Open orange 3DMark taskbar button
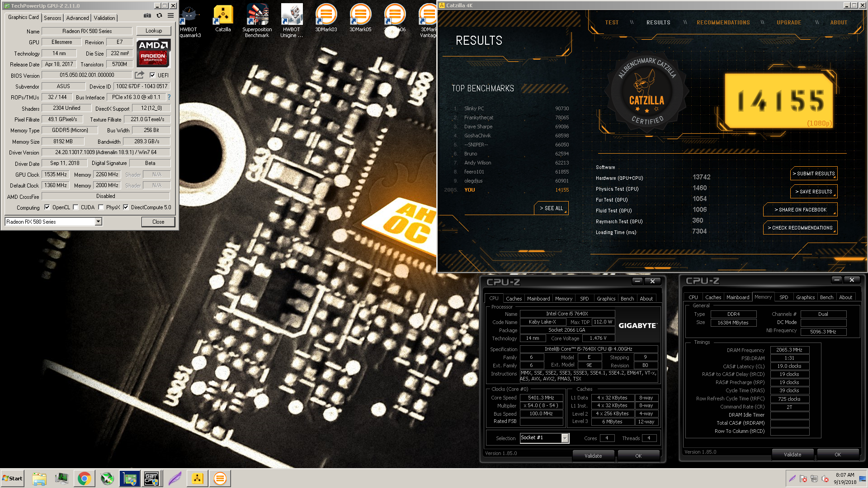Screen dimensions: 868x488 pos(220,479)
